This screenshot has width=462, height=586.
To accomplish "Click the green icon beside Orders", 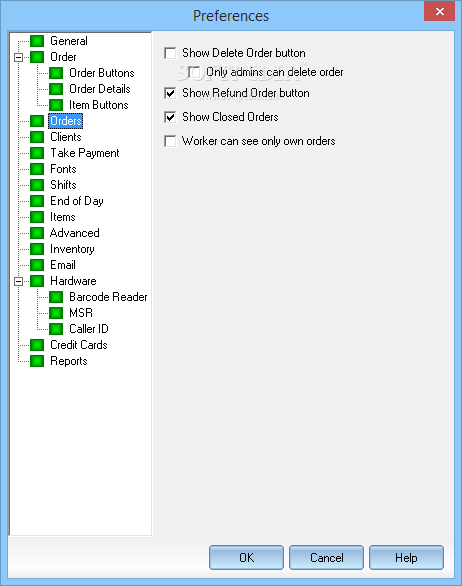I will [x=37, y=121].
